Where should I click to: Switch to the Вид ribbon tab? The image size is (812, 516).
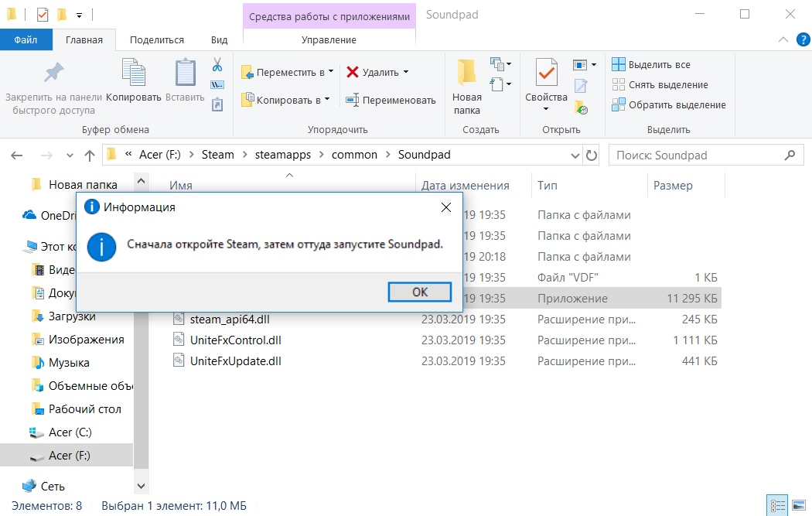pos(219,39)
